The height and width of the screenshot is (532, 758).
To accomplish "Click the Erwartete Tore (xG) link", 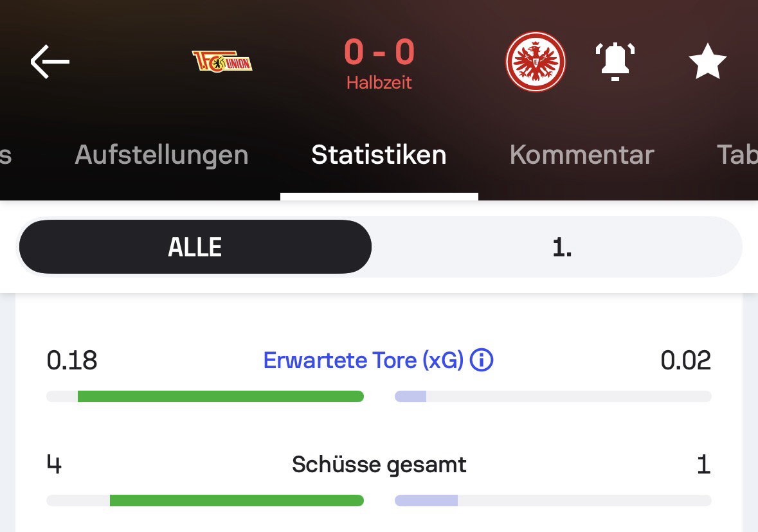I will pyautogui.click(x=363, y=360).
